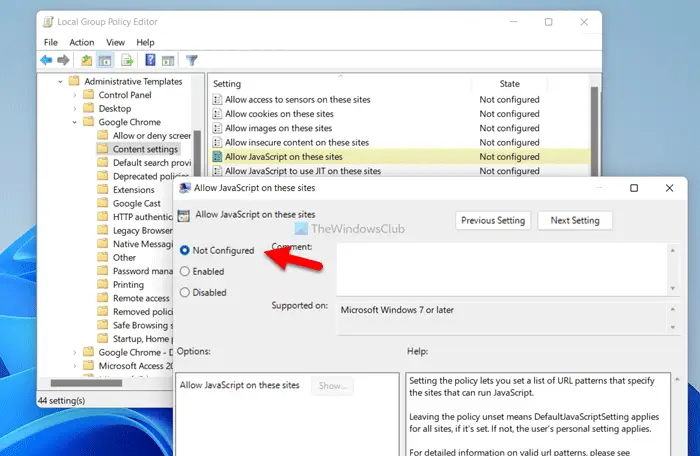Click icon of Allow JavaScript on these sites row
The image size is (700, 456).
(x=217, y=157)
